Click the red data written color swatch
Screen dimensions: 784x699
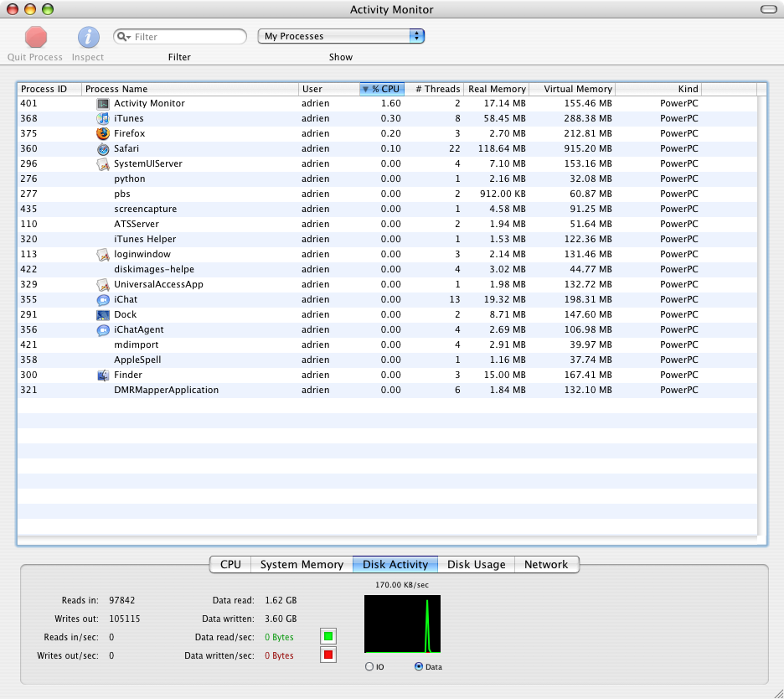(328, 655)
